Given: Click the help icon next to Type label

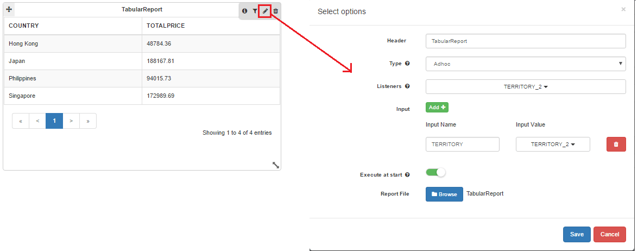Looking at the screenshot, I should [407, 64].
